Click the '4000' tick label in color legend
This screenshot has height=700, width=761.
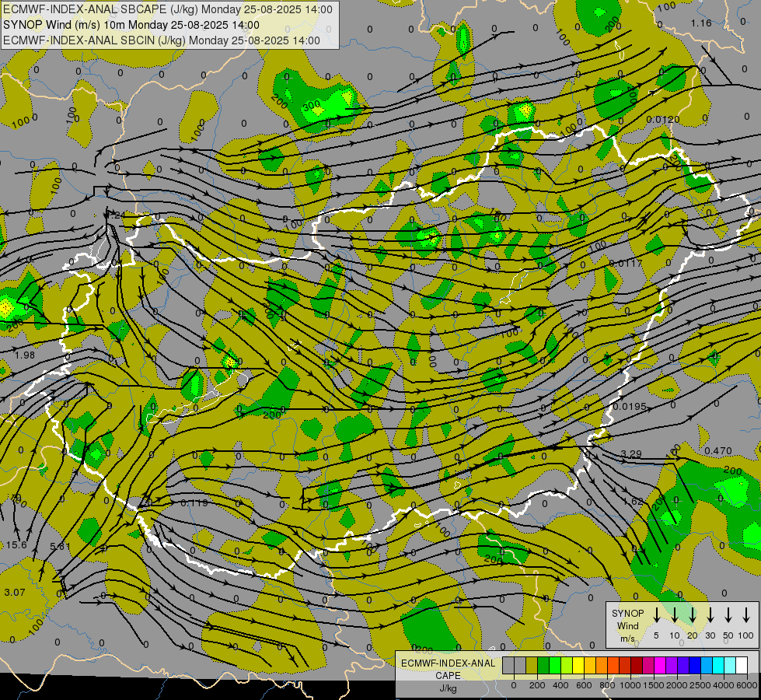point(724,685)
